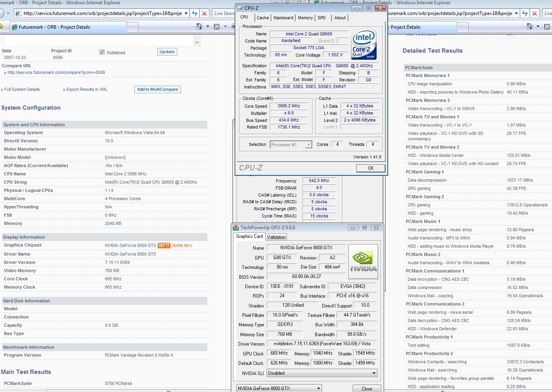The height and width of the screenshot is (392, 552).
Task: Click left IE address bar URL field
Action: 102,13
